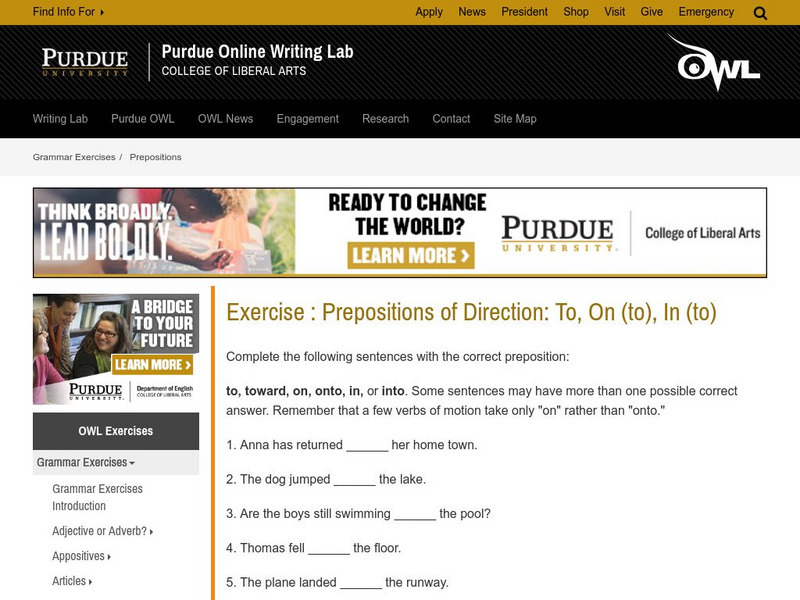Click sentence 2 about the dog
Image resolution: width=800 pixels, height=600 pixels.
(x=326, y=480)
